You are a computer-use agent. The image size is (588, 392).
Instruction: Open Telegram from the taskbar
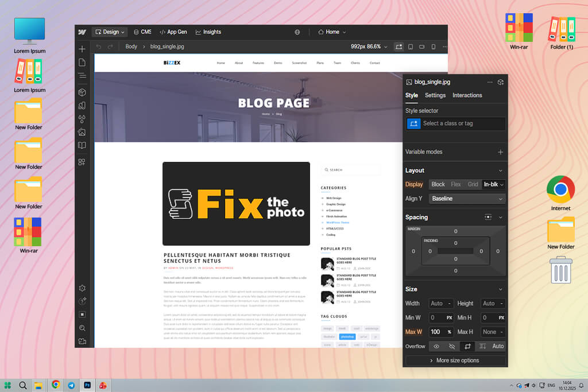[71, 385]
